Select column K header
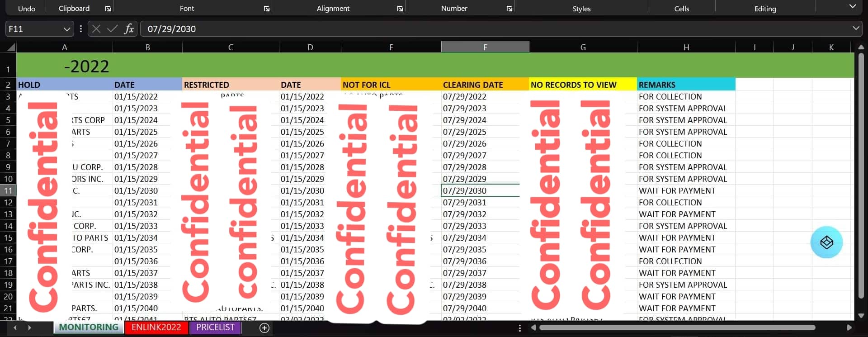 [x=831, y=47]
